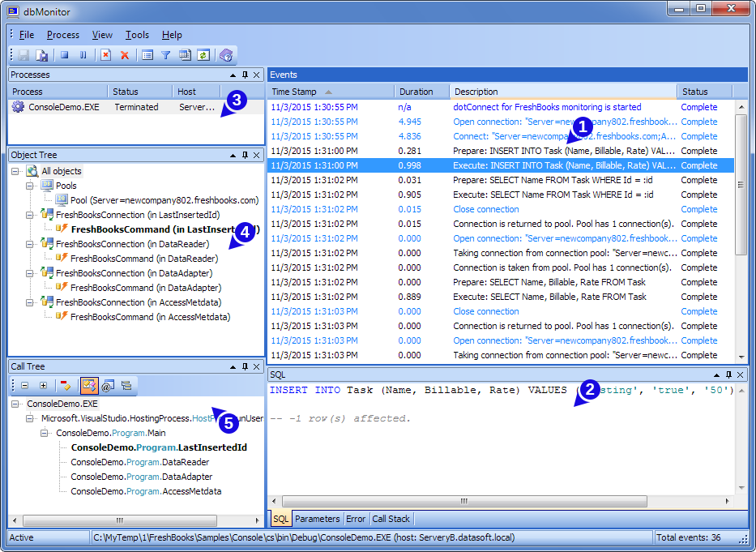Switch to the Call Stack tab
The height and width of the screenshot is (552, 756).
(391, 519)
